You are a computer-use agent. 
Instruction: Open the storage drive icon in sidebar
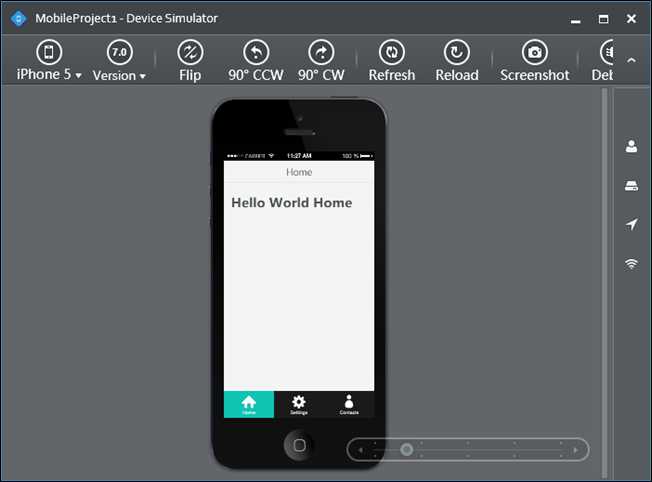pyautogui.click(x=631, y=185)
